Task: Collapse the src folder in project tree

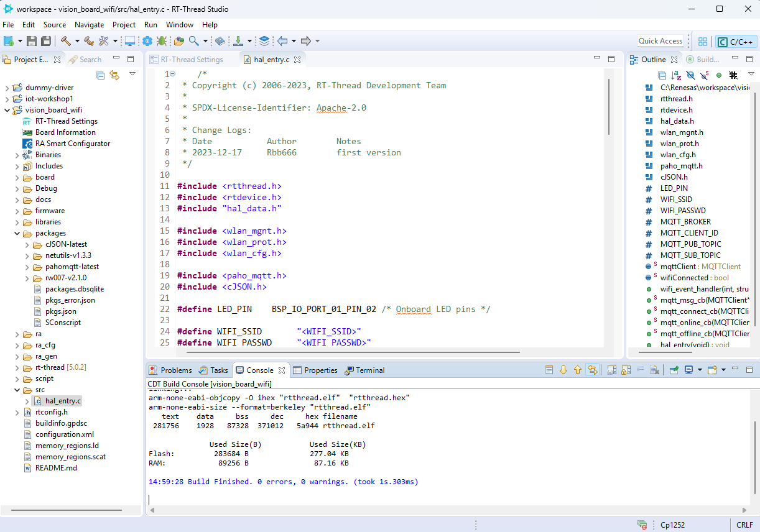Action: 17,390
